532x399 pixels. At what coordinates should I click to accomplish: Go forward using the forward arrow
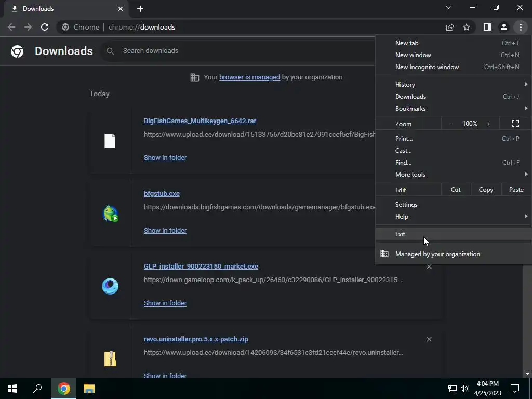pos(28,27)
